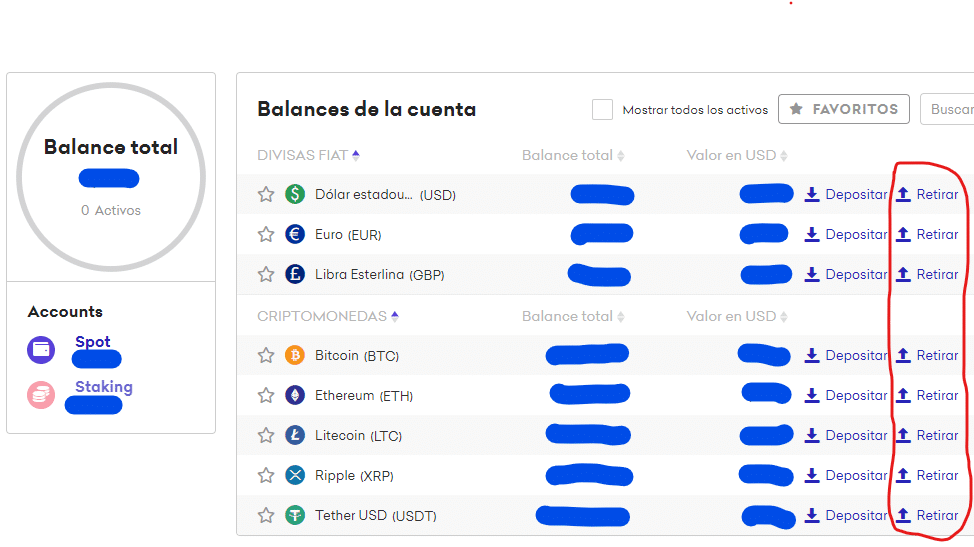Select the Ethereum (ETH) asset name
Viewport: 974px width, 547px height.
[363, 395]
